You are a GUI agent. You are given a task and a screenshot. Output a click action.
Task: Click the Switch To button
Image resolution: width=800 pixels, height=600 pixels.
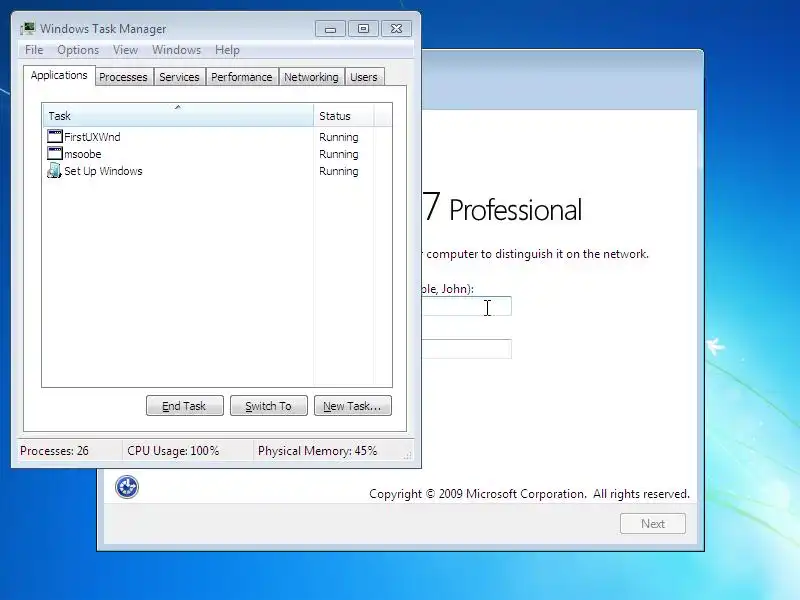coord(269,406)
